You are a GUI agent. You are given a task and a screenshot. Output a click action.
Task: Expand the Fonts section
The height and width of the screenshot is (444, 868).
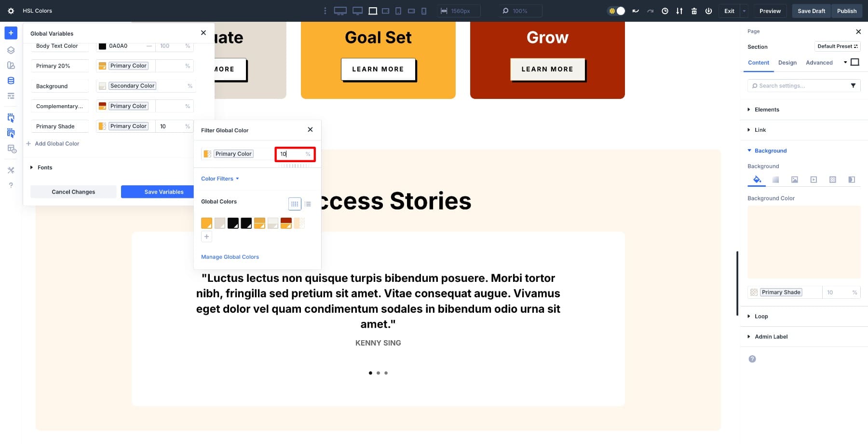(44, 167)
